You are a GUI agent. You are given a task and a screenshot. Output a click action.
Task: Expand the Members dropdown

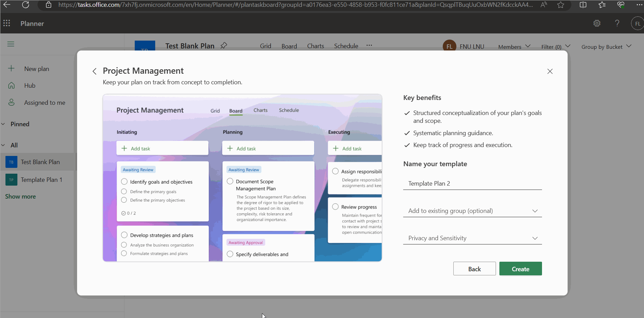click(x=514, y=46)
